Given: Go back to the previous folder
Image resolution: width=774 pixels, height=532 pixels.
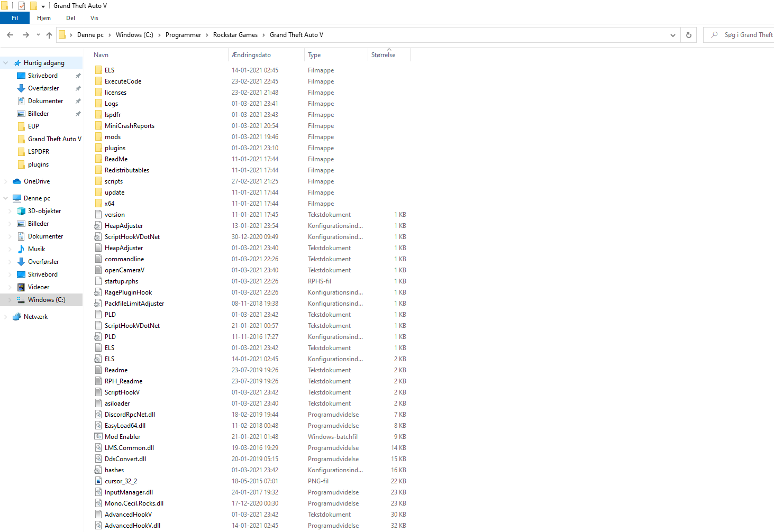Looking at the screenshot, I should pos(10,35).
